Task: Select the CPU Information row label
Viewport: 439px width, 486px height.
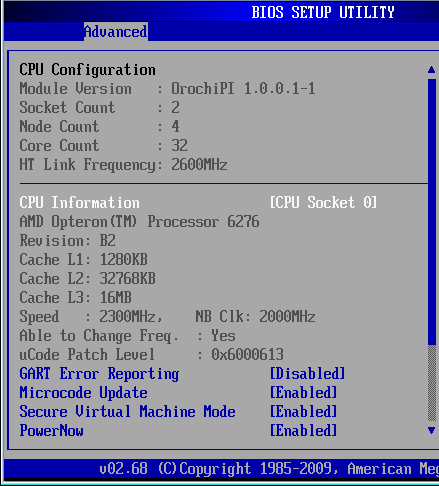Action: (79, 203)
